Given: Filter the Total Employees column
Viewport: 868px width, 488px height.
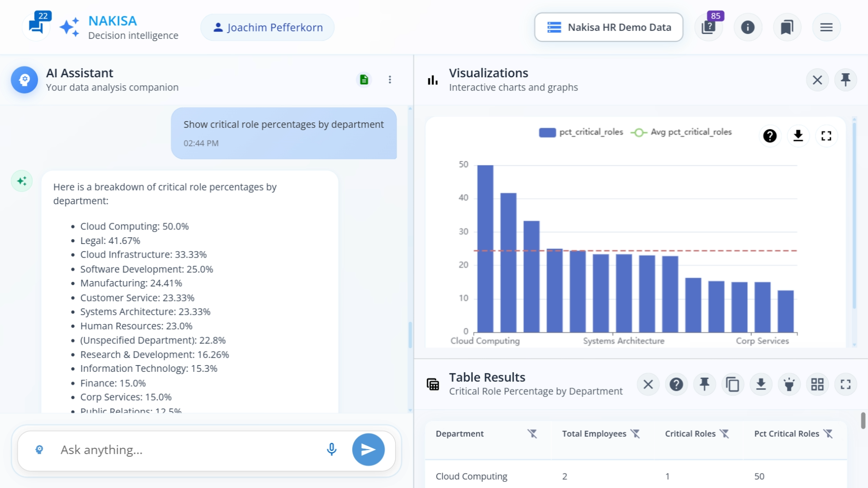Looking at the screenshot, I should click(636, 433).
